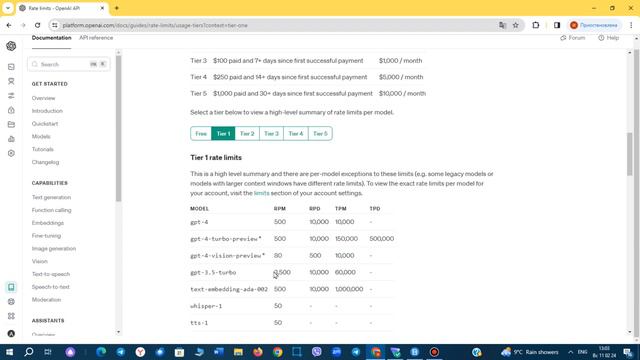Select the Tier 4 tab
Viewport: 640px width, 360px height.
[296, 133]
